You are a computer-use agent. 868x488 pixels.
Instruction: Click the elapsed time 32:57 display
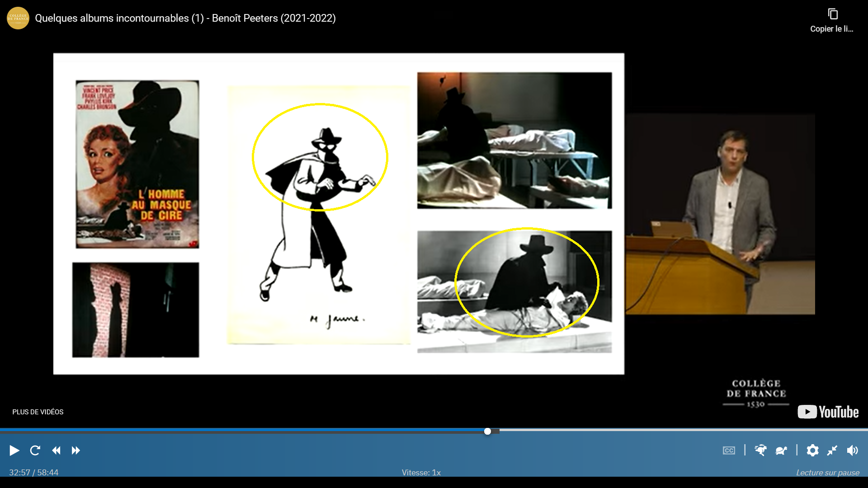coord(19,473)
